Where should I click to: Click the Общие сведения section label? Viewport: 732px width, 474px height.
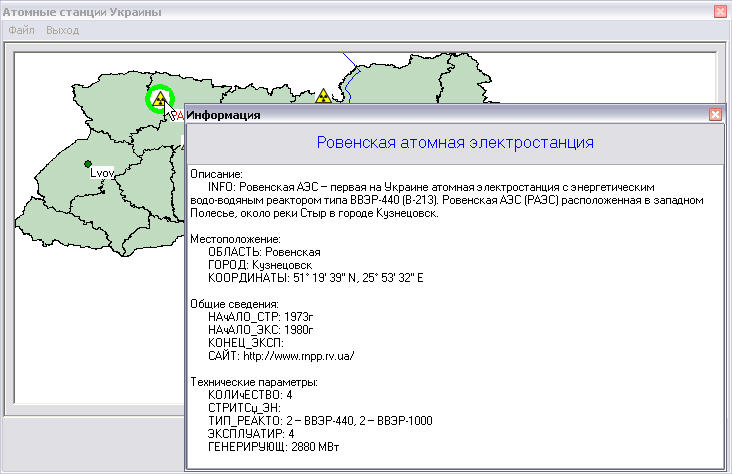pos(234,304)
